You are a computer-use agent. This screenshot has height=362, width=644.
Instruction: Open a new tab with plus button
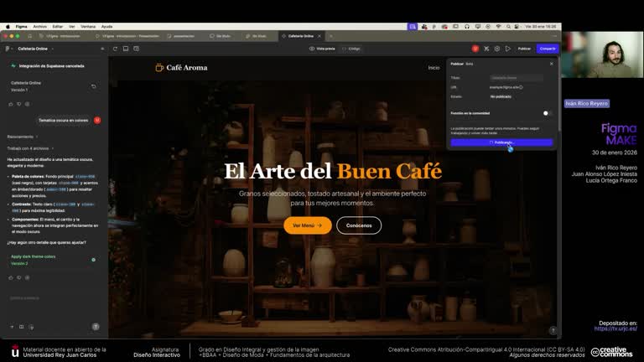tap(331, 36)
